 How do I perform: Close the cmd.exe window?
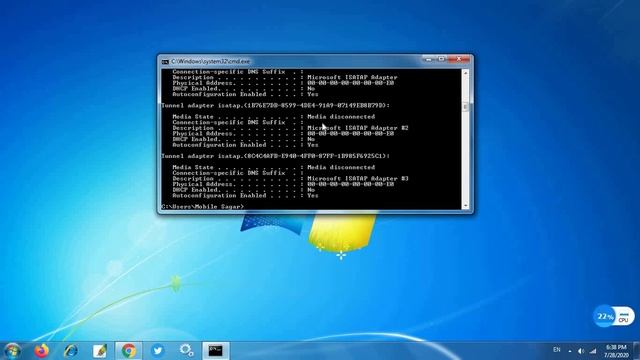click(459, 59)
